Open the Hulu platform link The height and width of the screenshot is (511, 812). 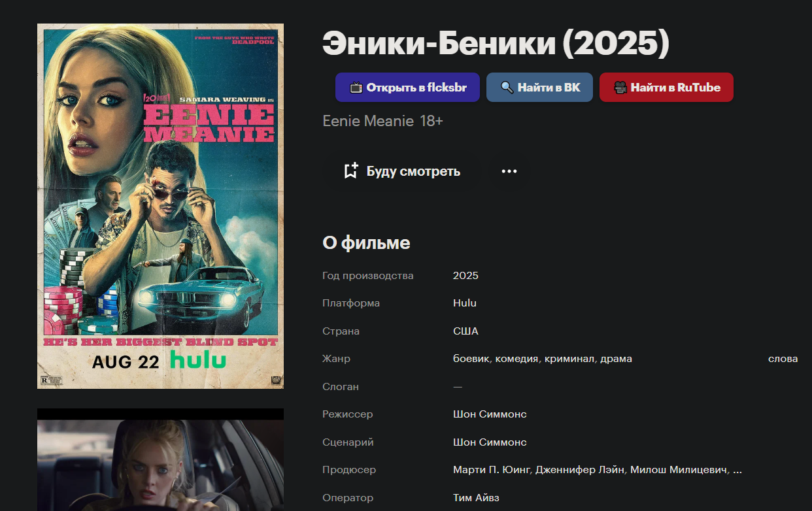pyautogui.click(x=465, y=303)
